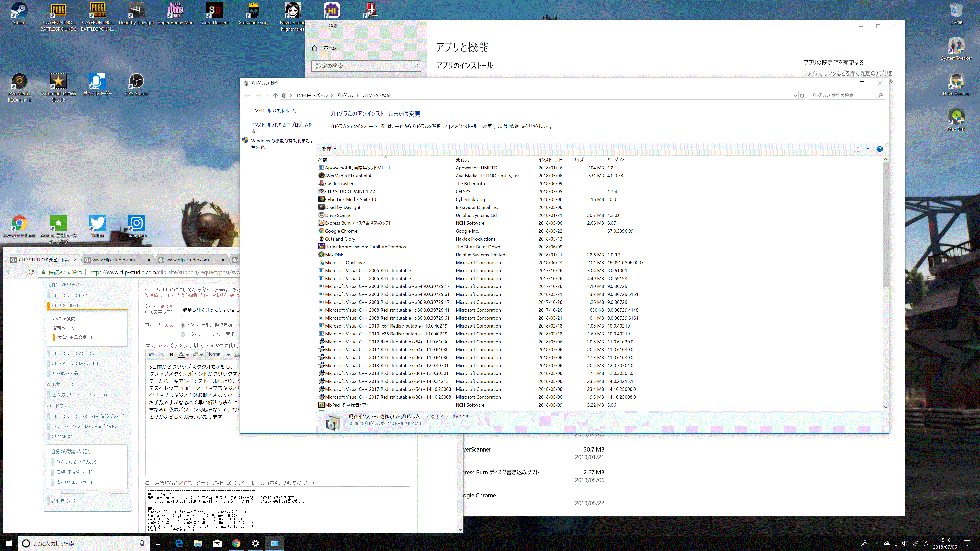The height and width of the screenshot is (551, 980).
Task: Click the highlighter icon in the editor toolbar
Action: pyautogui.click(x=195, y=354)
